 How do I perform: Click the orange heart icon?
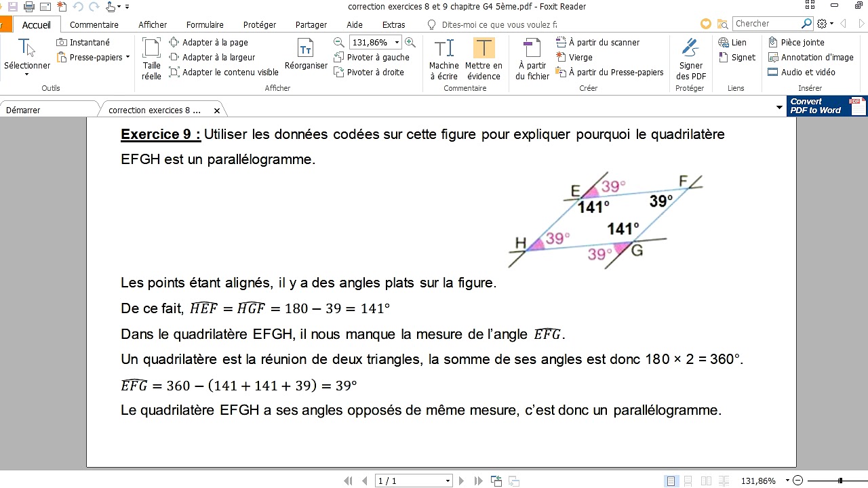(706, 24)
